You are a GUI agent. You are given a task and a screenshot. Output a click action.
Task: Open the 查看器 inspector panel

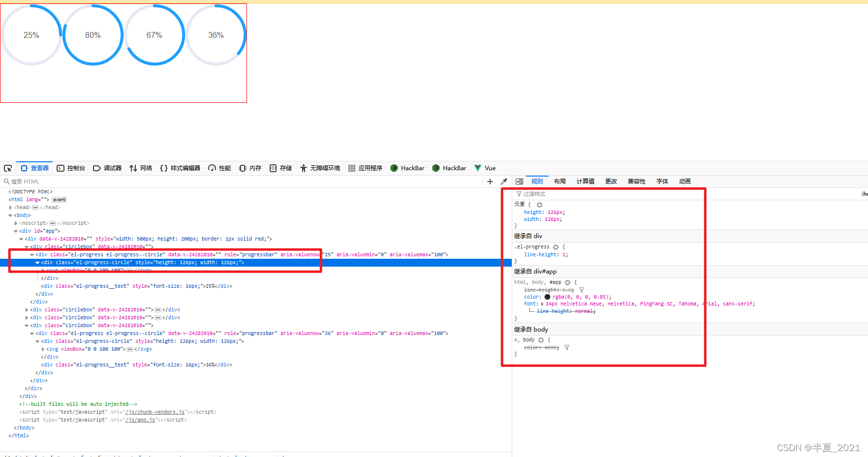[x=34, y=168]
